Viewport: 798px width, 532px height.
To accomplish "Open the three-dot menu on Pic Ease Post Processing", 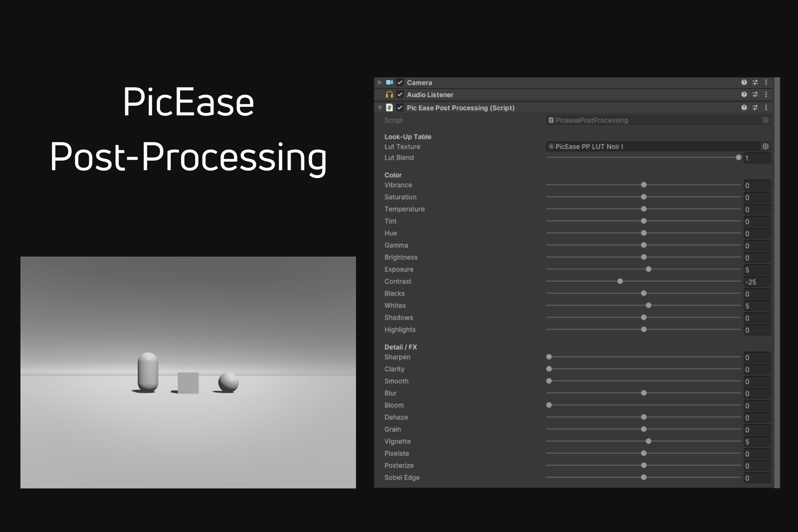I will click(766, 108).
